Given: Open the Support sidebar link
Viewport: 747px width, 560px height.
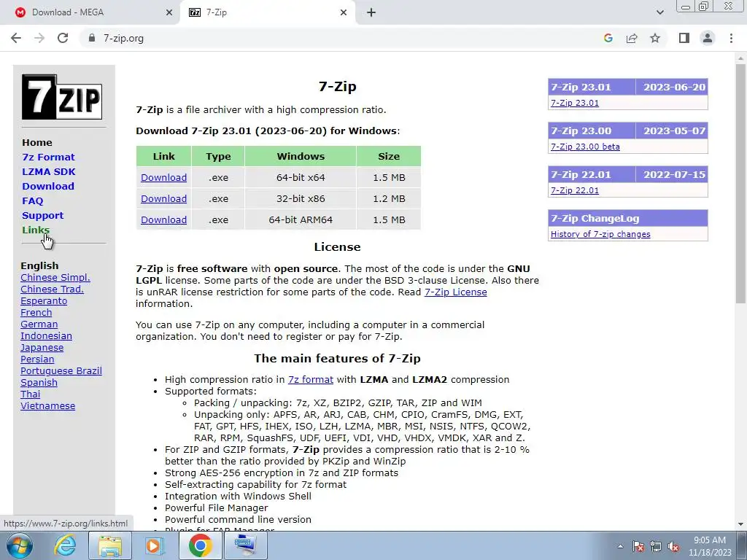Looking at the screenshot, I should click(42, 215).
